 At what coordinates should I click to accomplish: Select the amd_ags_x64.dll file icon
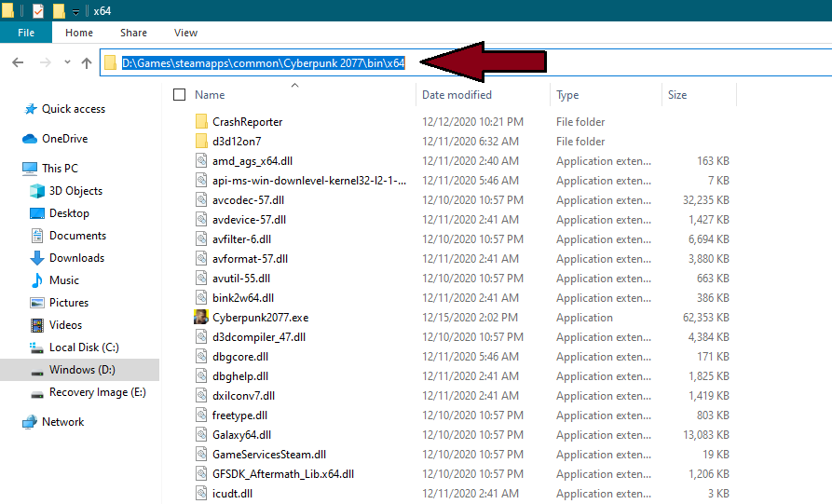[201, 161]
